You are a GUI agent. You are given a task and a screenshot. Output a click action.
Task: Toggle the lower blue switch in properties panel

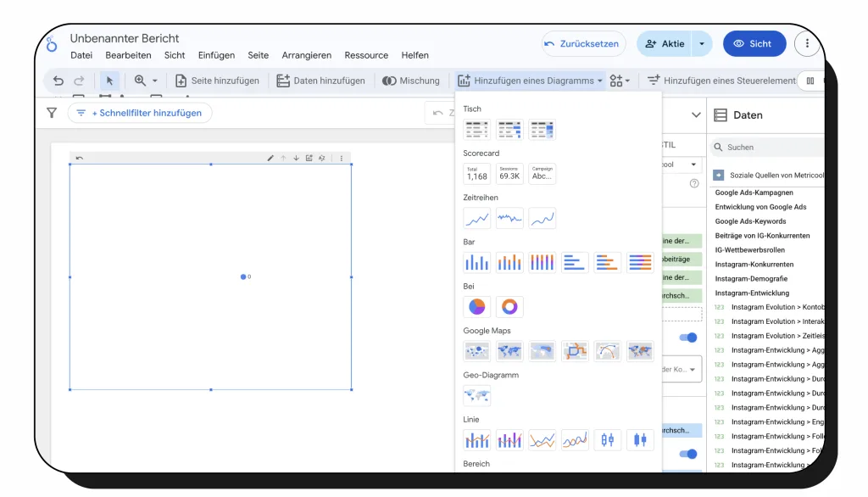[x=690, y=454]
